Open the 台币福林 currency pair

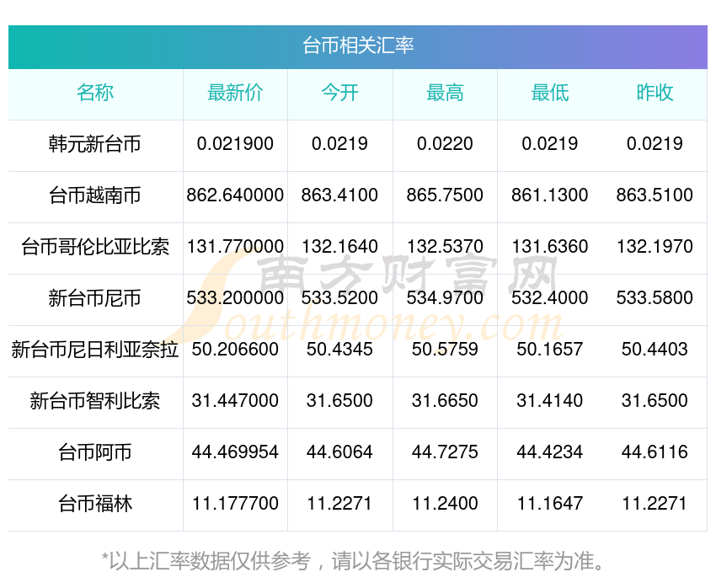(x=95, y=504)
